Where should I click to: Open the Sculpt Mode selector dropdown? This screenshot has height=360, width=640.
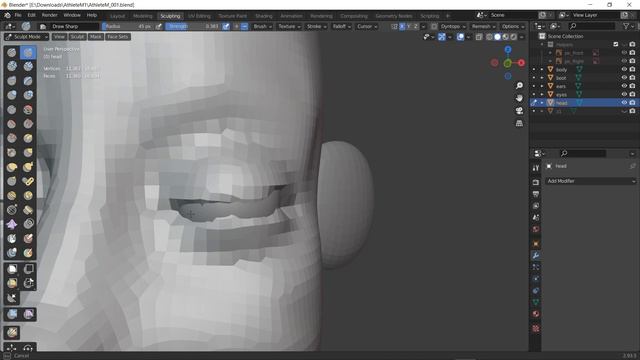coord(27,37)
